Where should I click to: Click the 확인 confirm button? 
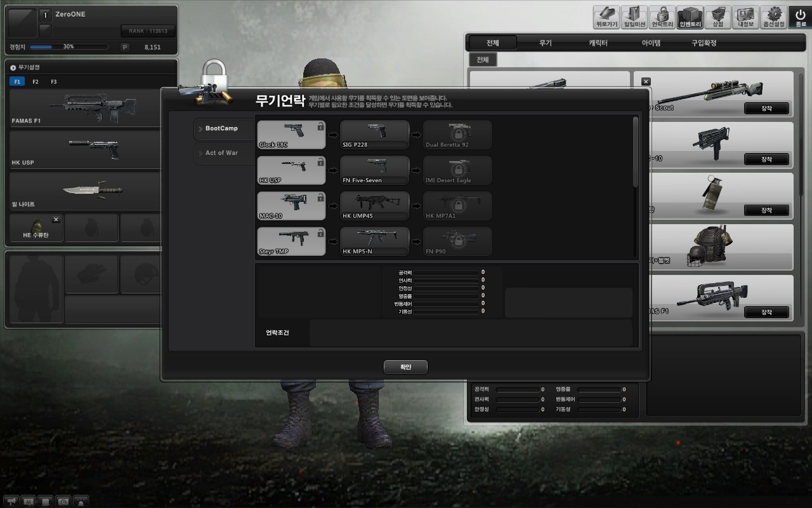(405, 367)
